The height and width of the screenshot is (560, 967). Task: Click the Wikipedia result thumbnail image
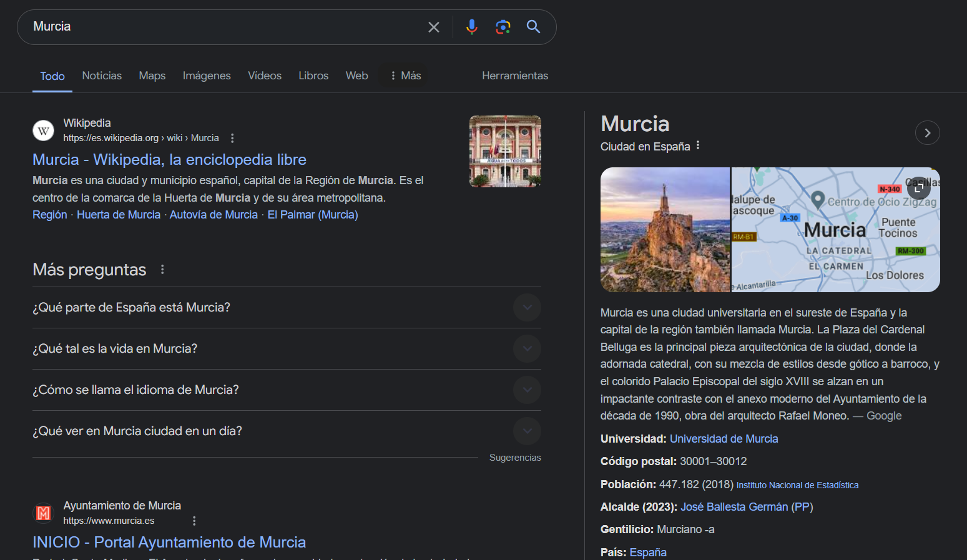click(x=505, y=151)
